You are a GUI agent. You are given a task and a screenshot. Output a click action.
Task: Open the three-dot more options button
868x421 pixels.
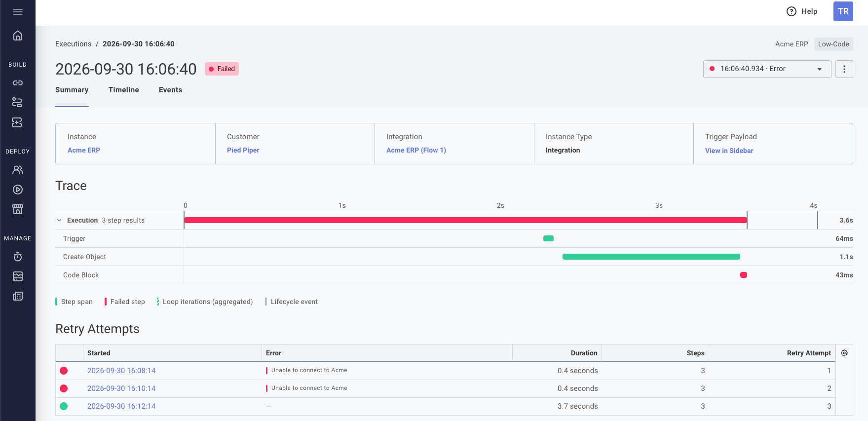844,69
